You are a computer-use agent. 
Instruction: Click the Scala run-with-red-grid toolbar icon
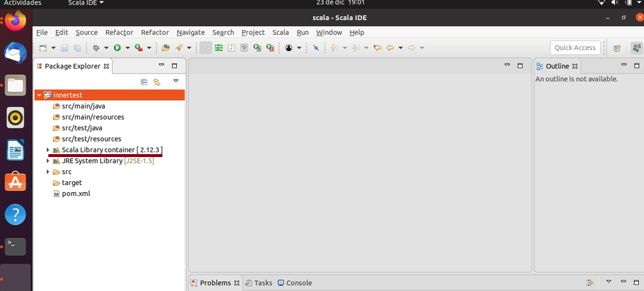(270, 48)
